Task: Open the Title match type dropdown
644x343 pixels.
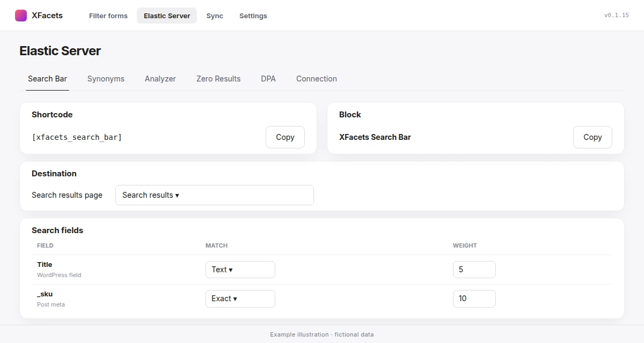Action: click(x=240, y=270)
